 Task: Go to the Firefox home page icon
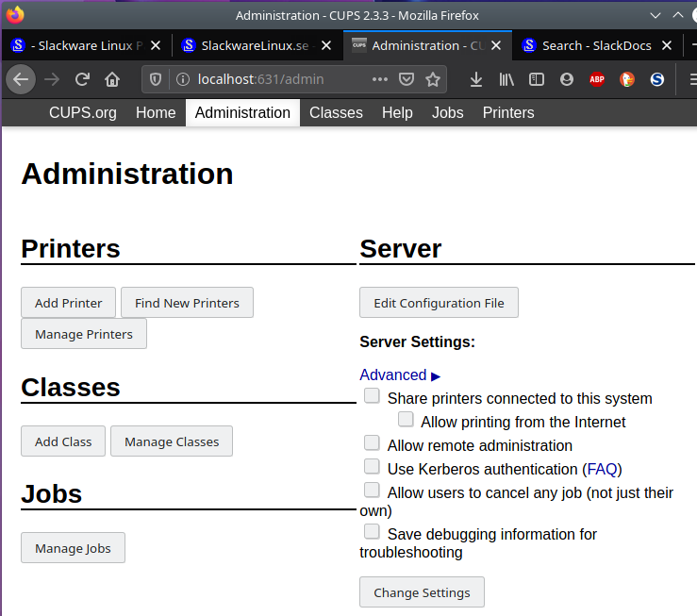point(112,79)
